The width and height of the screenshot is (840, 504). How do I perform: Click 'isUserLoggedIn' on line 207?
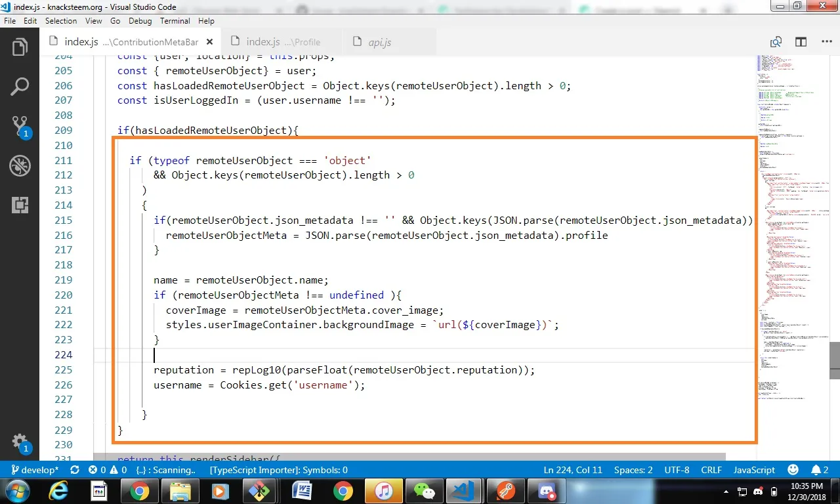[196, 100]
